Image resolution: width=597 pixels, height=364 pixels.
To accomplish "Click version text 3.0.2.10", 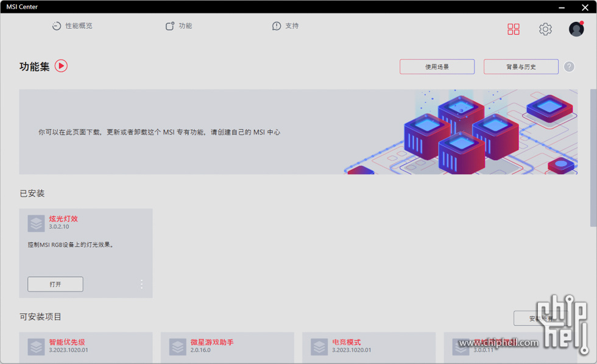I will click(x=59, y=226).
